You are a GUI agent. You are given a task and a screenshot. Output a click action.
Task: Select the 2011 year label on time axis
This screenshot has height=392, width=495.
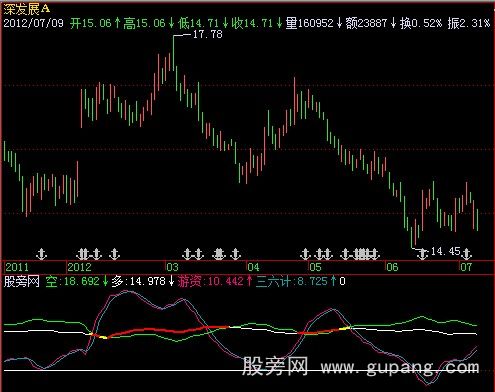coord(17,267)
